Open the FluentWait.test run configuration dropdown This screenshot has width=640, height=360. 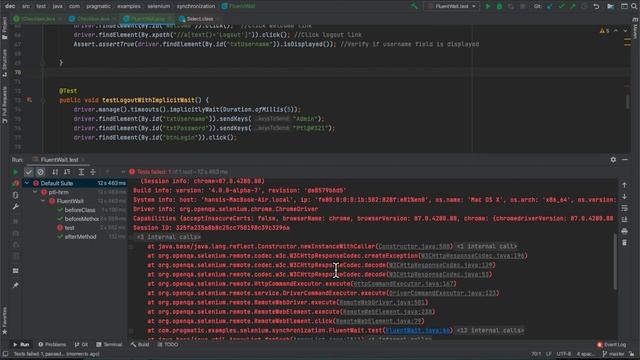click(451, 6)
